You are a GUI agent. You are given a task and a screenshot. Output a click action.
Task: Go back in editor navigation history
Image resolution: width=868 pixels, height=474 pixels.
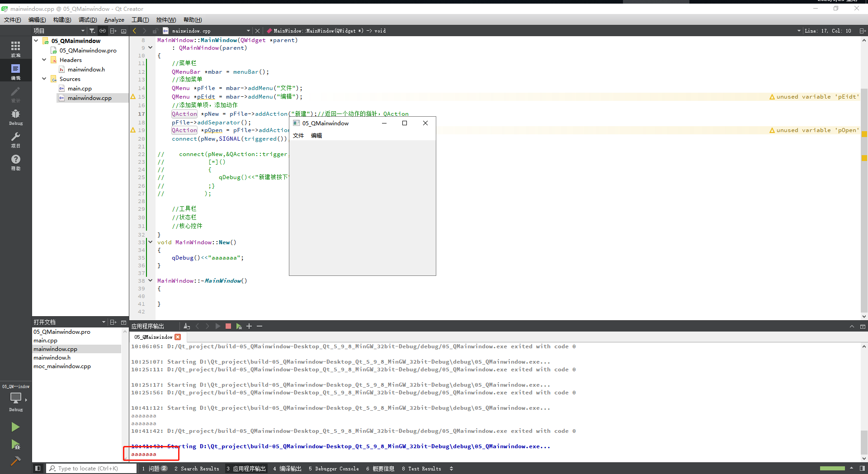coord(134,31)
